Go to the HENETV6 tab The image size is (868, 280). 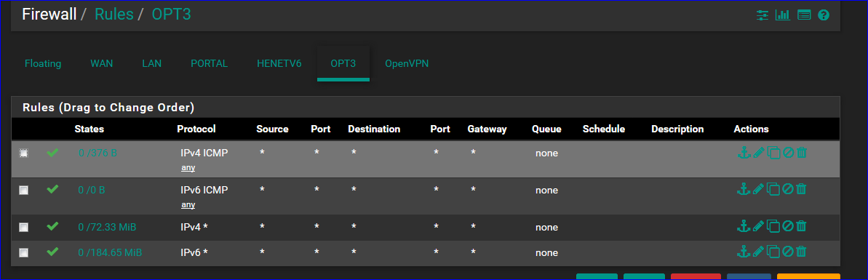click(279, 64)
